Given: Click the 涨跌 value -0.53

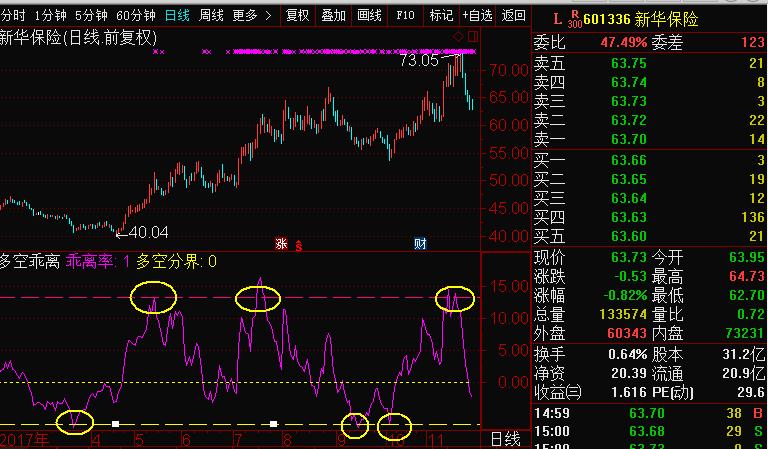Looking at the screenshot, I should click(x=630, y=276).
